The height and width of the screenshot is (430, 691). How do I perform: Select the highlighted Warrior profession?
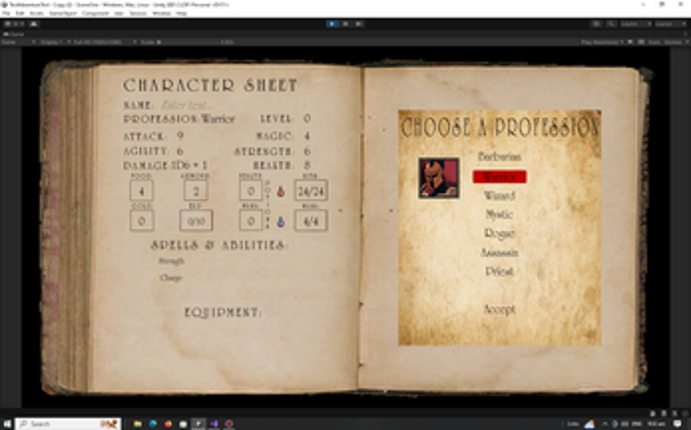pos(499,177)
